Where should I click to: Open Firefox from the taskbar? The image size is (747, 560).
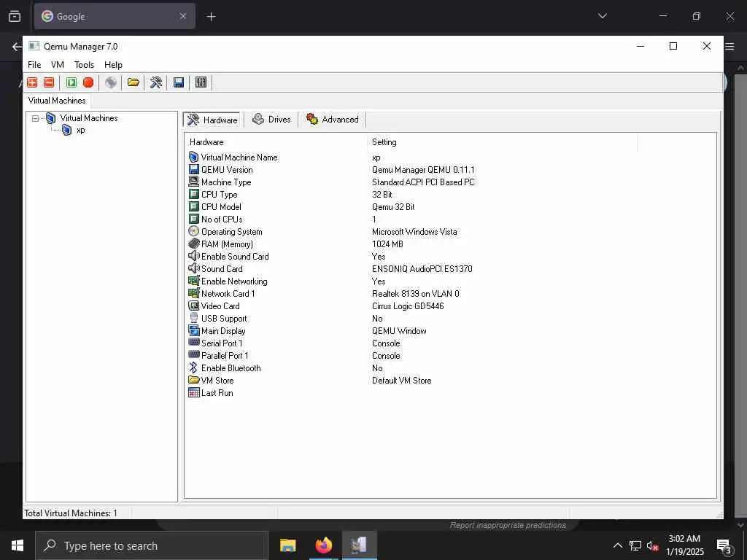click(323, 545)
